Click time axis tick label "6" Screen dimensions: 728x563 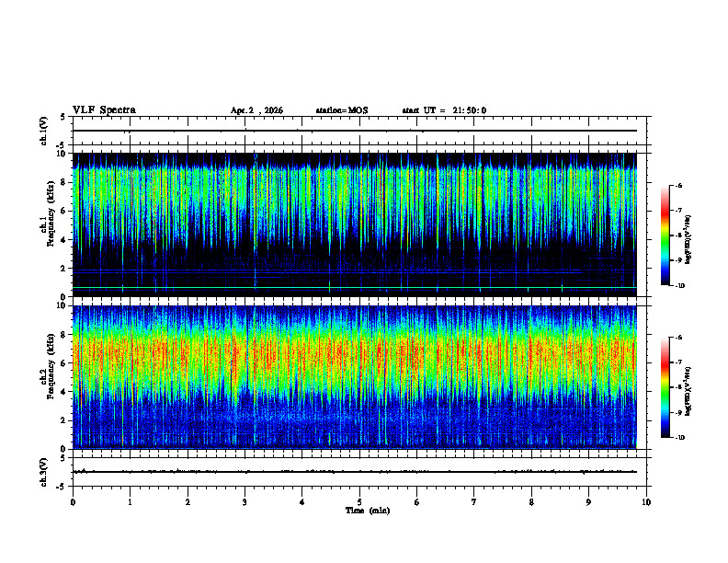coord(417,502)
